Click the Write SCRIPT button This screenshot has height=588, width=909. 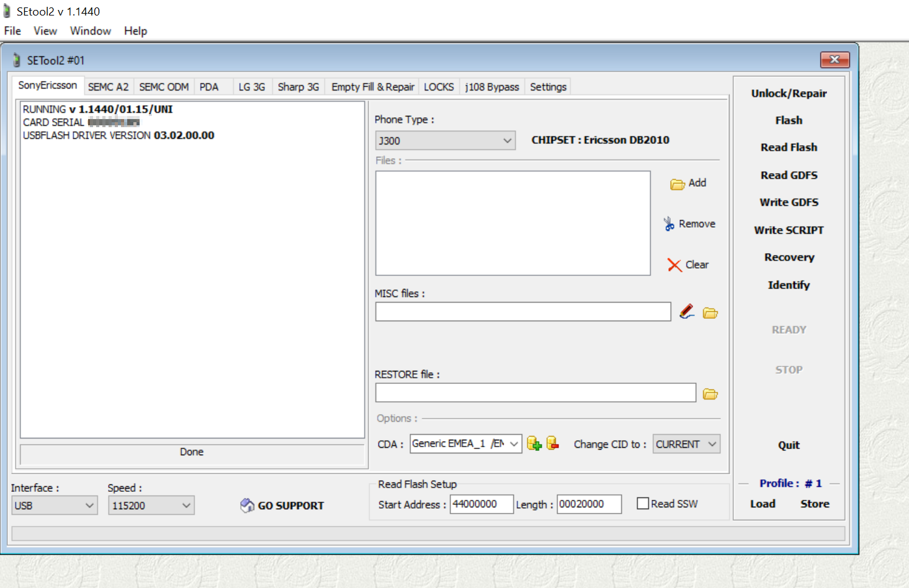coord(789,230)
